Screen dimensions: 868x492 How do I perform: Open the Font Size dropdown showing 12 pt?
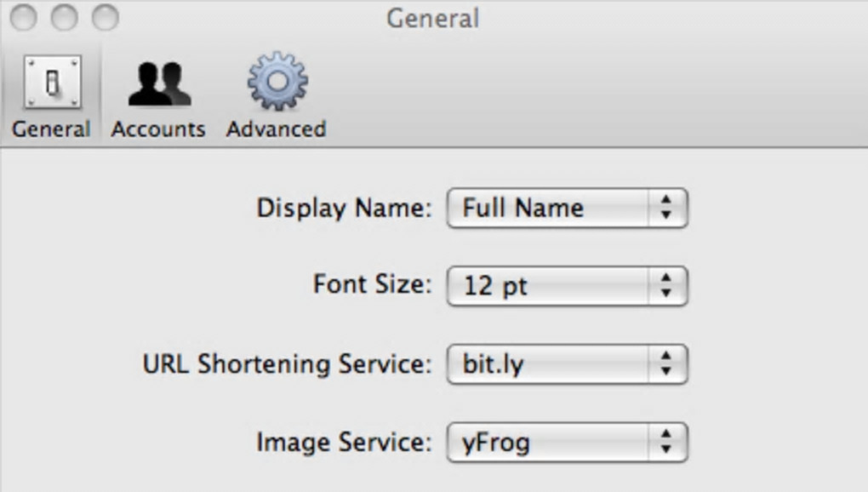pos(553,286)
